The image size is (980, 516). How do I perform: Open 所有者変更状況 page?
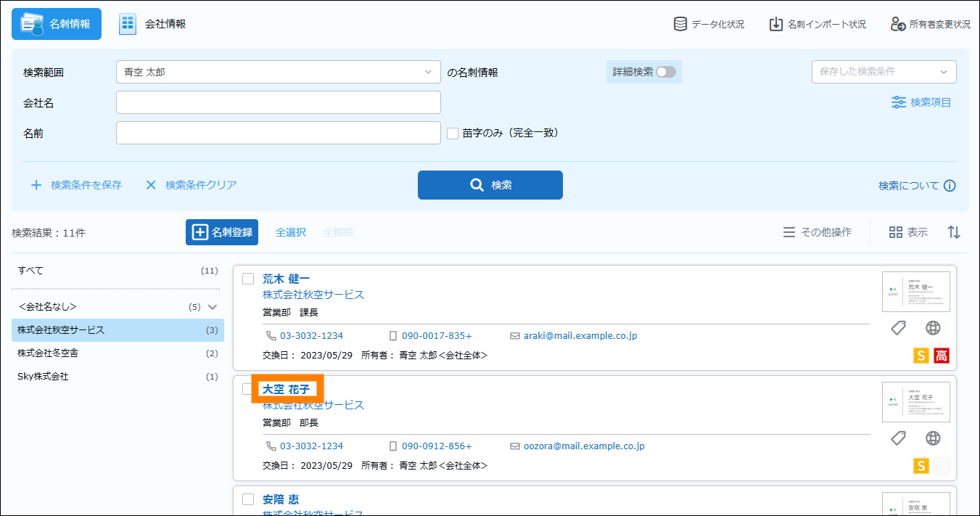930,24
